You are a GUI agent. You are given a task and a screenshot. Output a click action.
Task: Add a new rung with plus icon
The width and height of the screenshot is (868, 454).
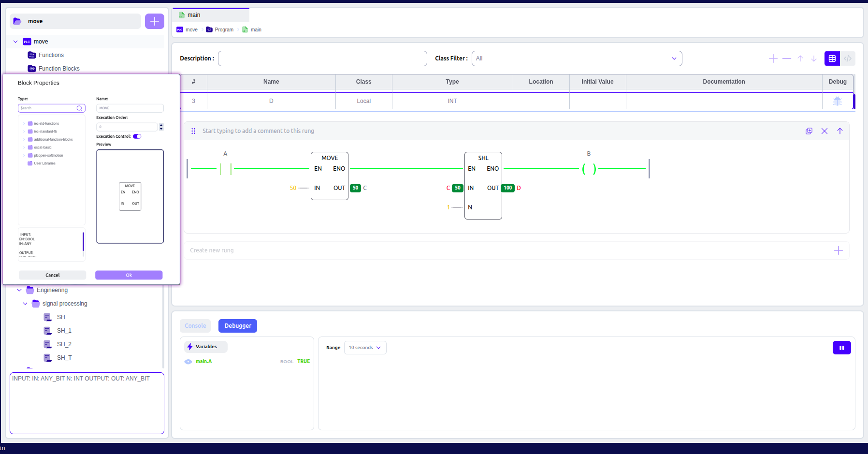click(839, 250)
